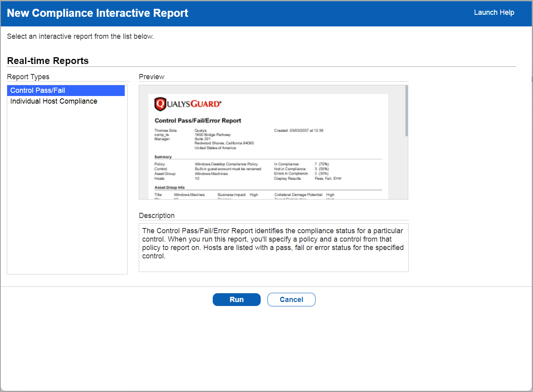This screenshot has height=392, width=533.
Task: Choose Individual Host Compliance report type
Action: 54,101
